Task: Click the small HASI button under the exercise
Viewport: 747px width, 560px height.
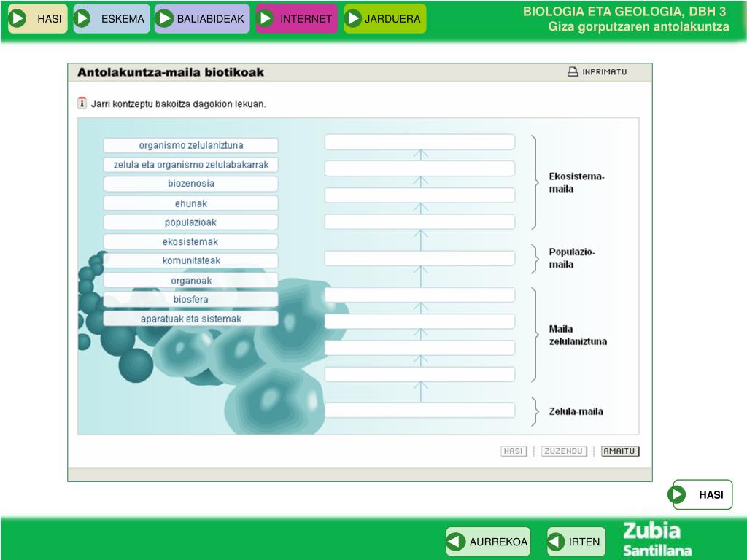Action: click(514, 451)
